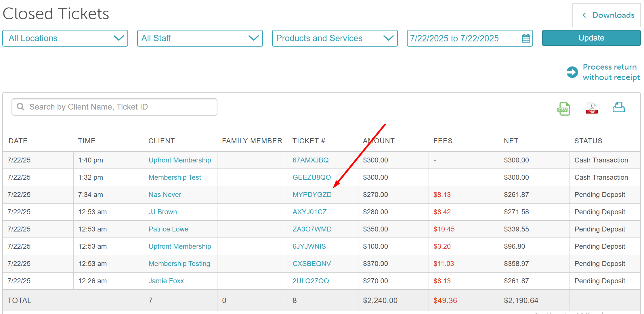Download the PDF report icon
Viewport: 644px width, 314px height.
click(x=592, y=109)
